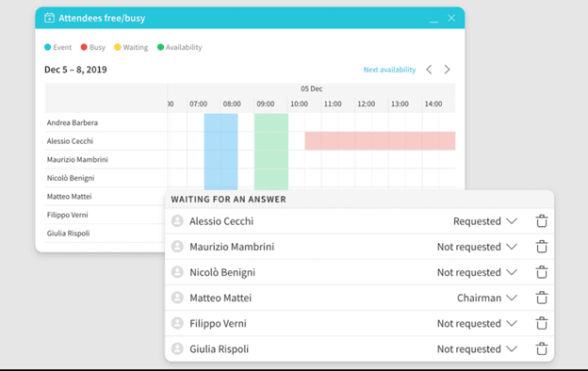Delete Giulia Rispoli with the trash icon
Image resolution: width=588 pixels, height=371 pixels.
[x=541, y=348]
